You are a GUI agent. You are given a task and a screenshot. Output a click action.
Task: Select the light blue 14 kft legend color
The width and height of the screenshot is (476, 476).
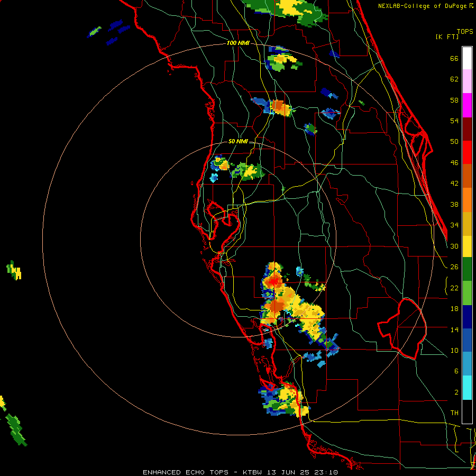[x=467, y=364]
